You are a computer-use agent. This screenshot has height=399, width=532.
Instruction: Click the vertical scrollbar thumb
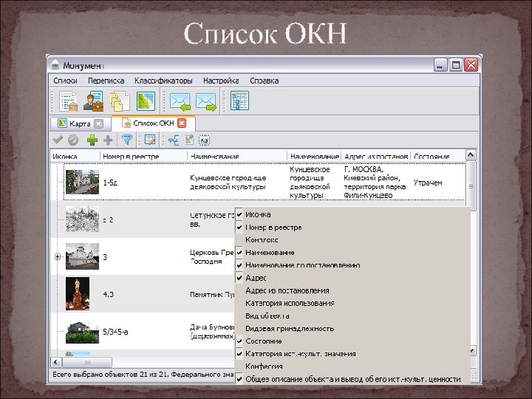click(x=471, y=186)
